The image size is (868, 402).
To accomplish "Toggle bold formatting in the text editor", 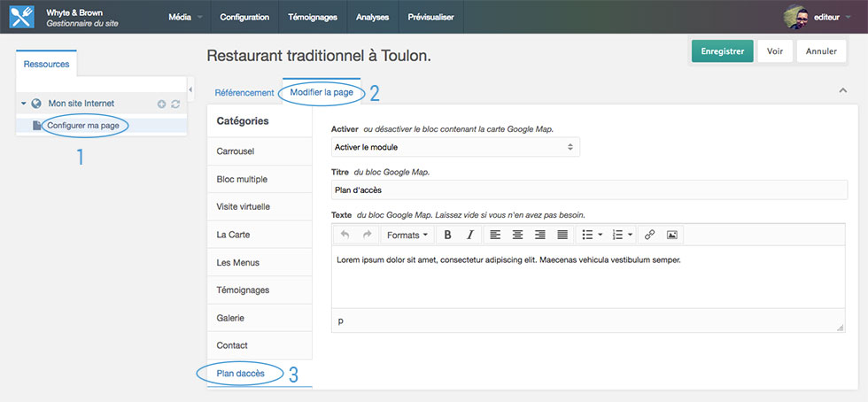I will click(x=448, y=235).
